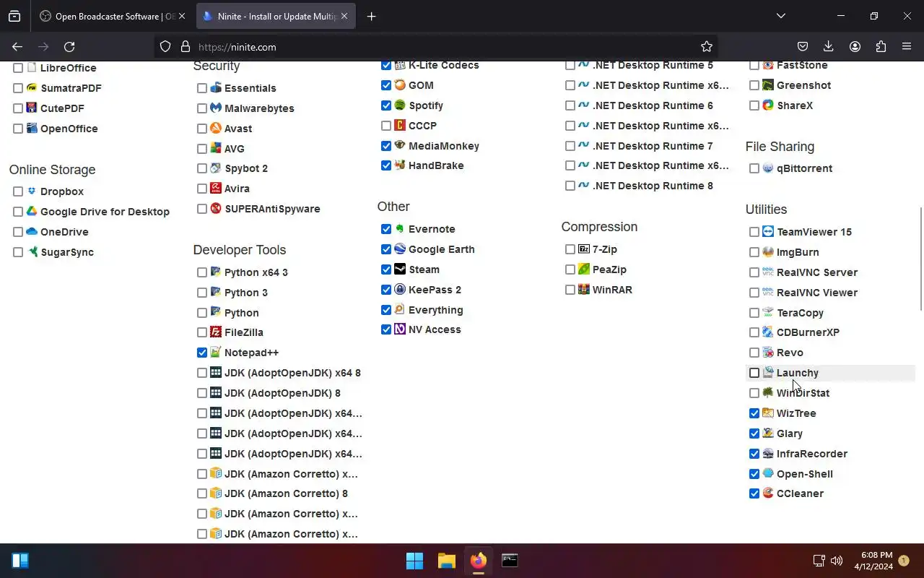Click the Dropbox icon

pos(31,191)
